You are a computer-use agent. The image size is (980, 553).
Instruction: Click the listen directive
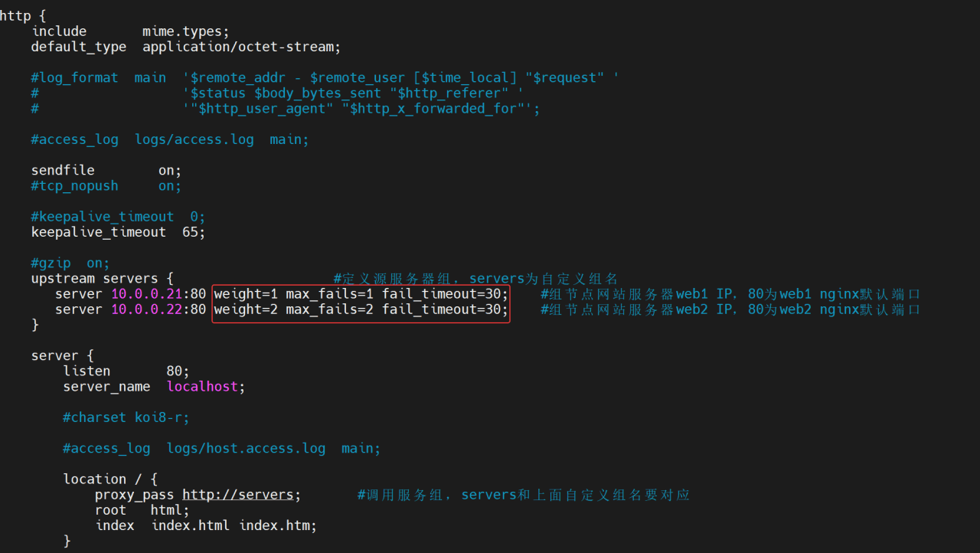click(87, 371)
